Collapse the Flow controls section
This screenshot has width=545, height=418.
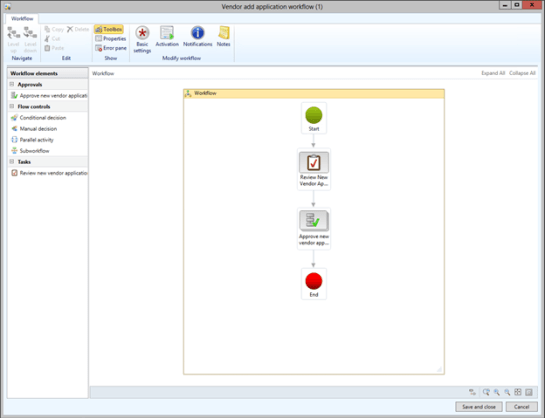(x=12, y=106)
